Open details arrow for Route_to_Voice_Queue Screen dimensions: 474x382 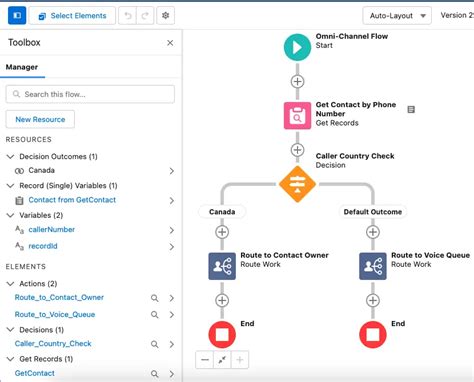click(x=172, y=315)
